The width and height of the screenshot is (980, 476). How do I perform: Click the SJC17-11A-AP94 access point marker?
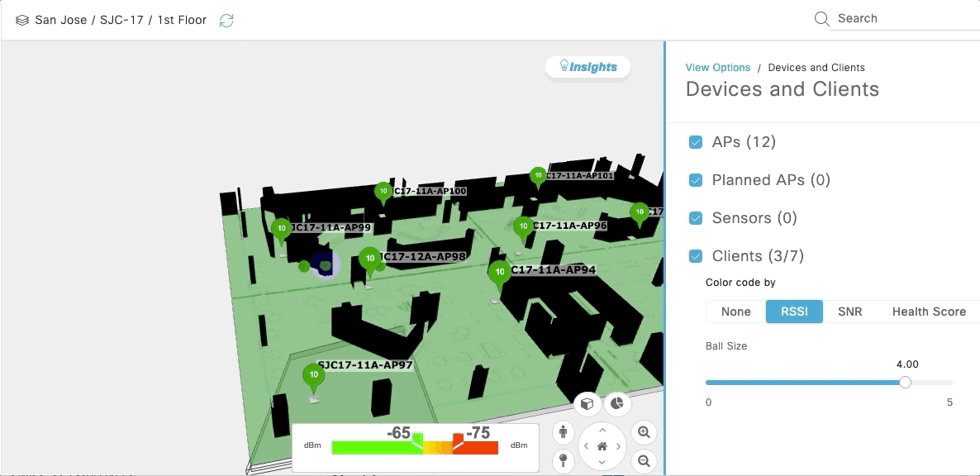click(x=498, y=272)
